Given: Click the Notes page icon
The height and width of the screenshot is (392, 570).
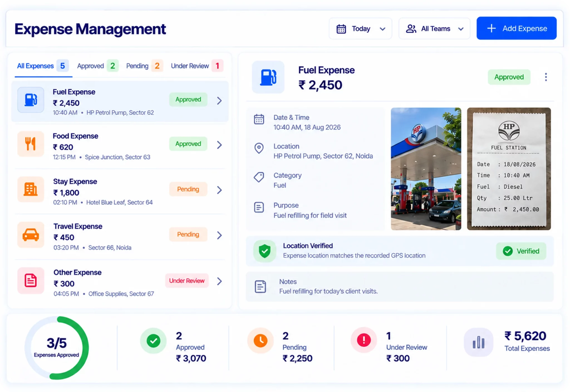Looking at the screenshot, I should click(260, 287).
